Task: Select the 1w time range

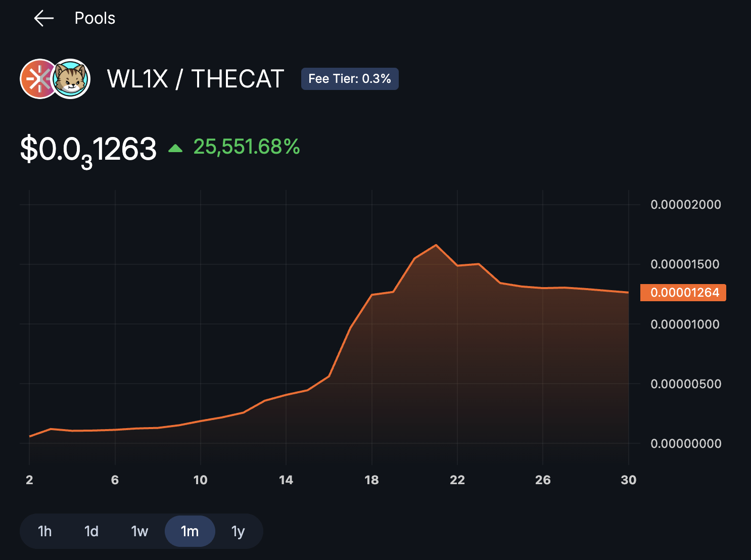Action: click(x=139, y=531)
